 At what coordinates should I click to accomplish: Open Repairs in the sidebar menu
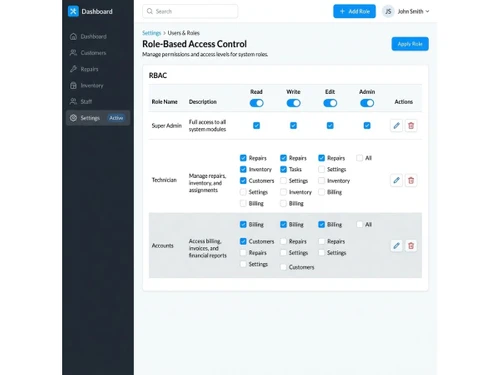(98, 69)
